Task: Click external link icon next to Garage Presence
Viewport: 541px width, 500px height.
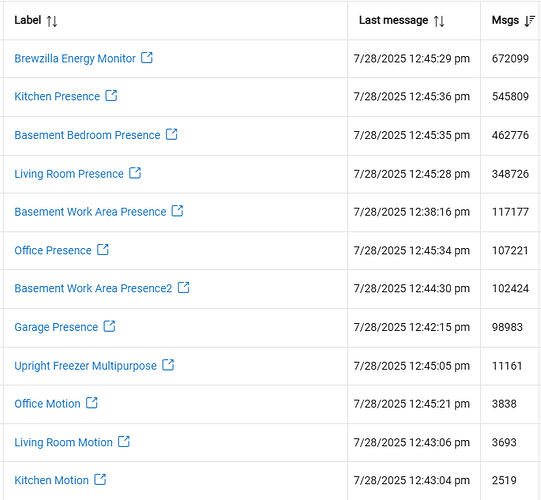Action: (109, 326)
